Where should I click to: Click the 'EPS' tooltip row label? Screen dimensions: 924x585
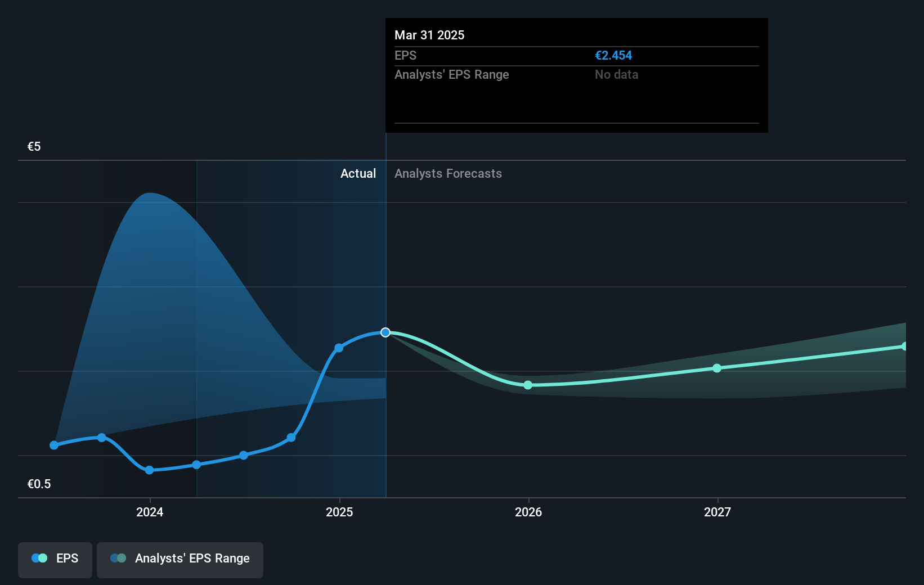coord(405,55)
